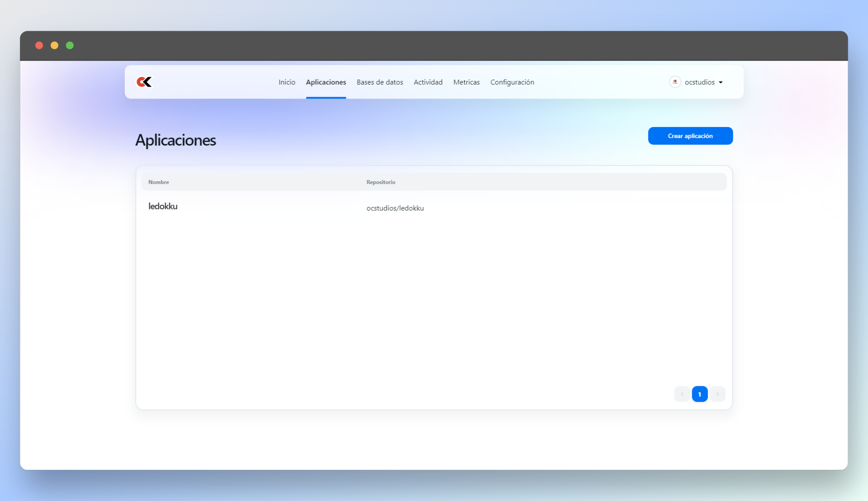Navigate to Metricas tab
The width and height of the screenshot is (868, 501).
pyautogui.click(x=466, y=82)
